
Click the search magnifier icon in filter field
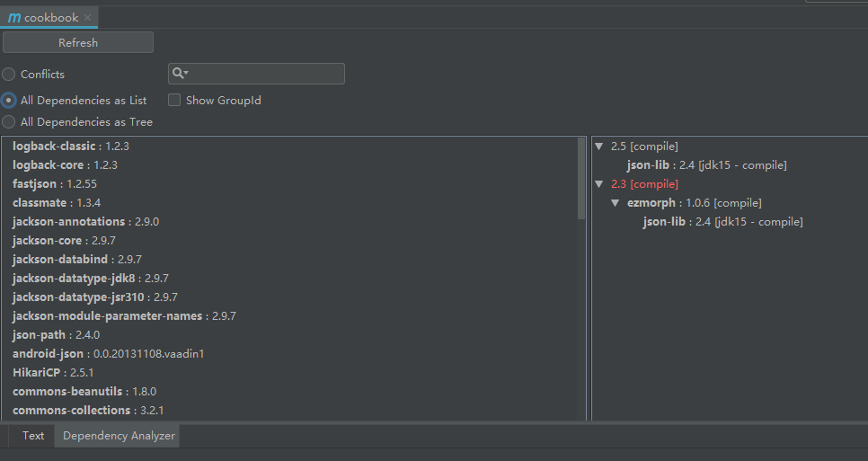180,73
